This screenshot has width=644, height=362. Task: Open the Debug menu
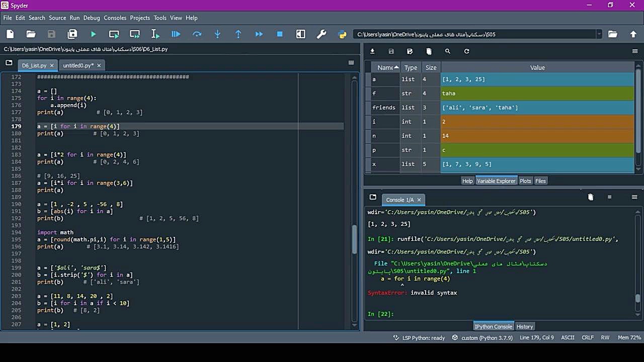point(92,18)
